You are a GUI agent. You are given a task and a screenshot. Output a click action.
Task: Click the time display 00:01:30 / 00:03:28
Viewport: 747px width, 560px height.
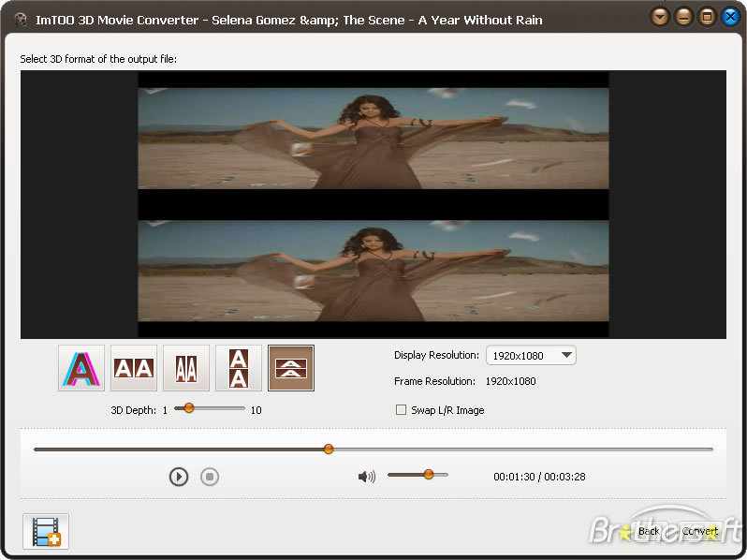539,477
